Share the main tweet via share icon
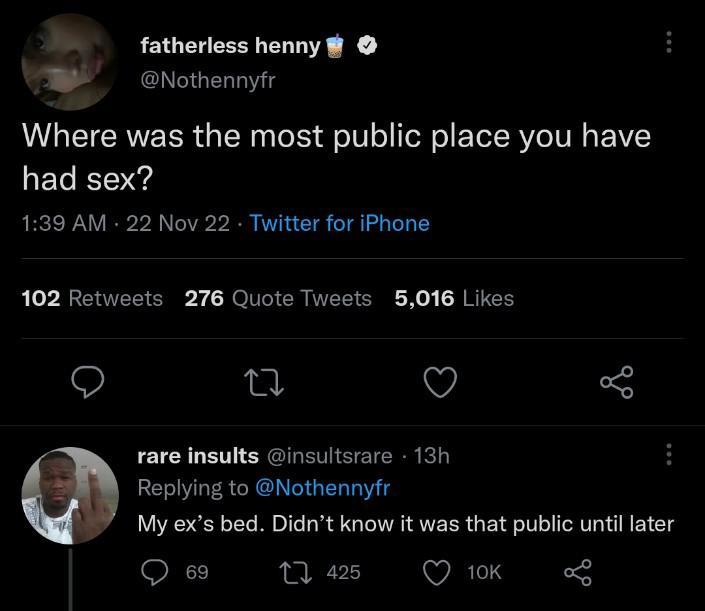This screenshot has width=705, height=611. pos(616,381)
